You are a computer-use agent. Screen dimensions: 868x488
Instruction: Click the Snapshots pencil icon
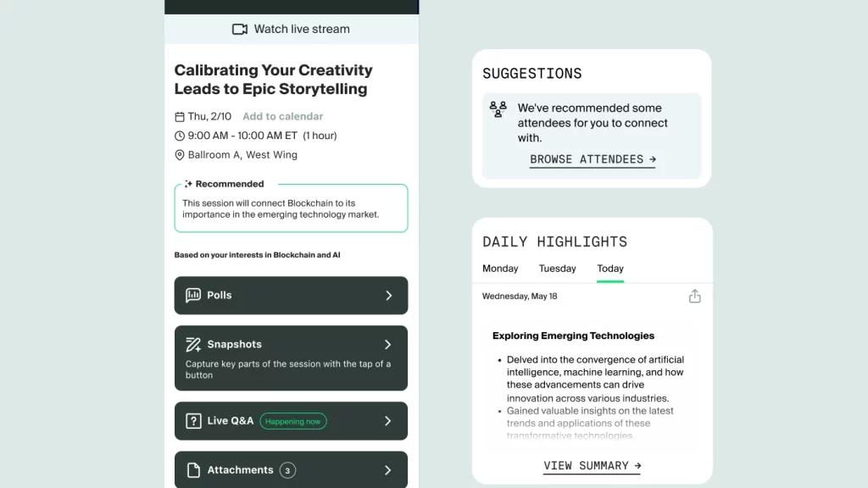pyautogui.click(x=193, y=344)
